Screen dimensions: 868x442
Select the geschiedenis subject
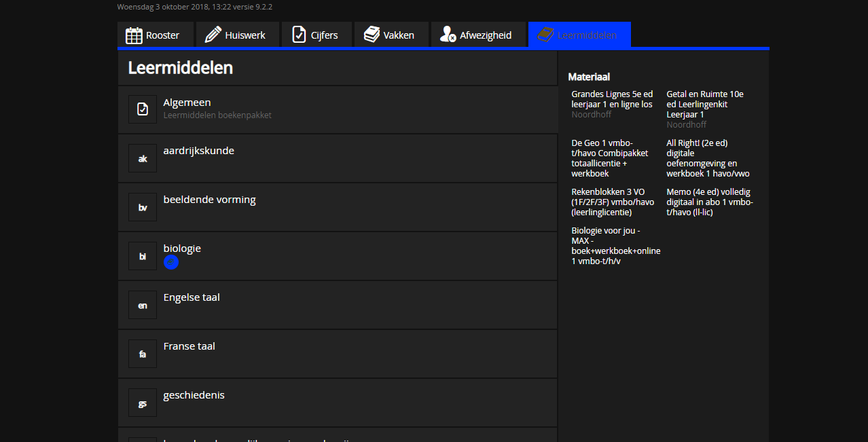point(338,403)
